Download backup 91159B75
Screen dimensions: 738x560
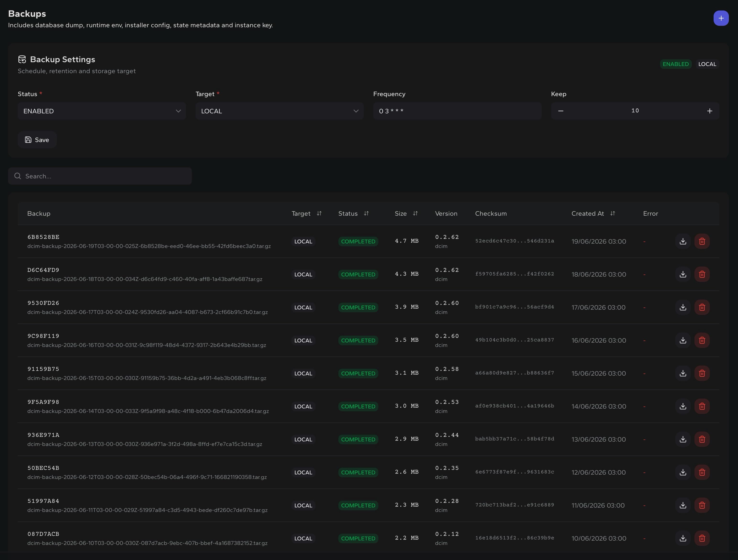click(x=683, y=373)
